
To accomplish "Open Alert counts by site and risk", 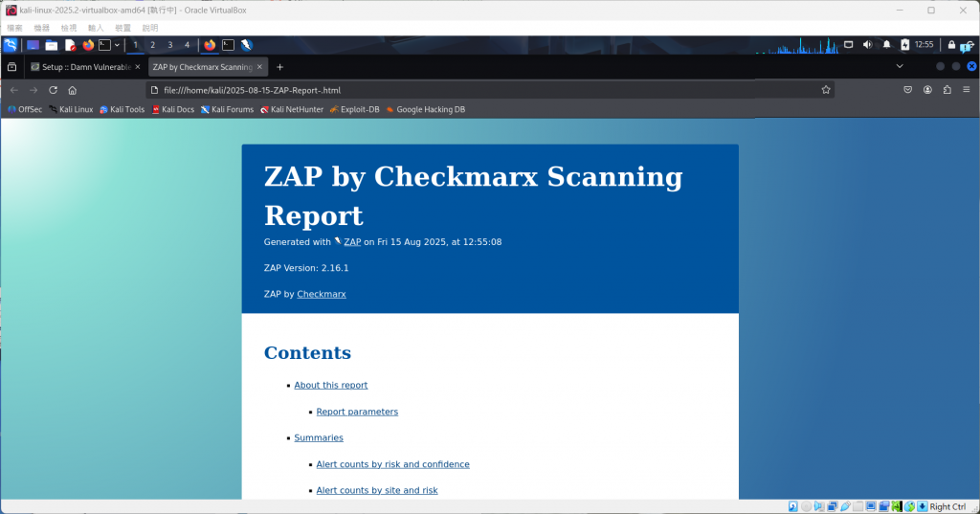I will tap(377, 490).
